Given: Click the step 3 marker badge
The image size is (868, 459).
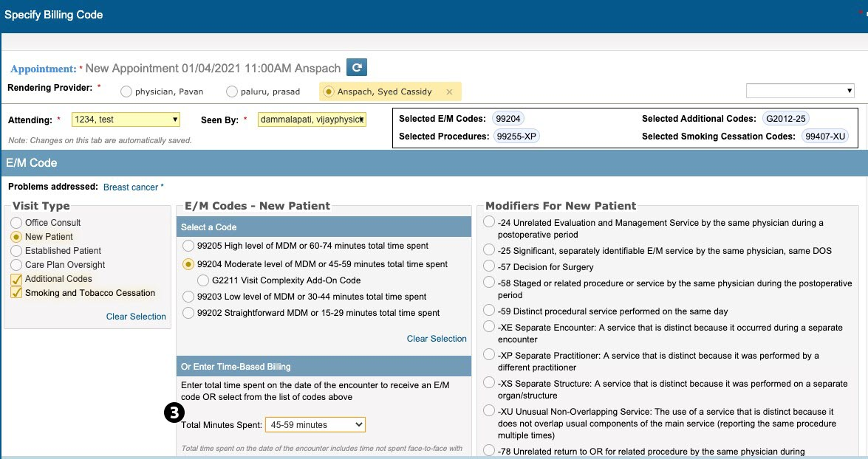Looking at the screenshot, I should (172, 414).
